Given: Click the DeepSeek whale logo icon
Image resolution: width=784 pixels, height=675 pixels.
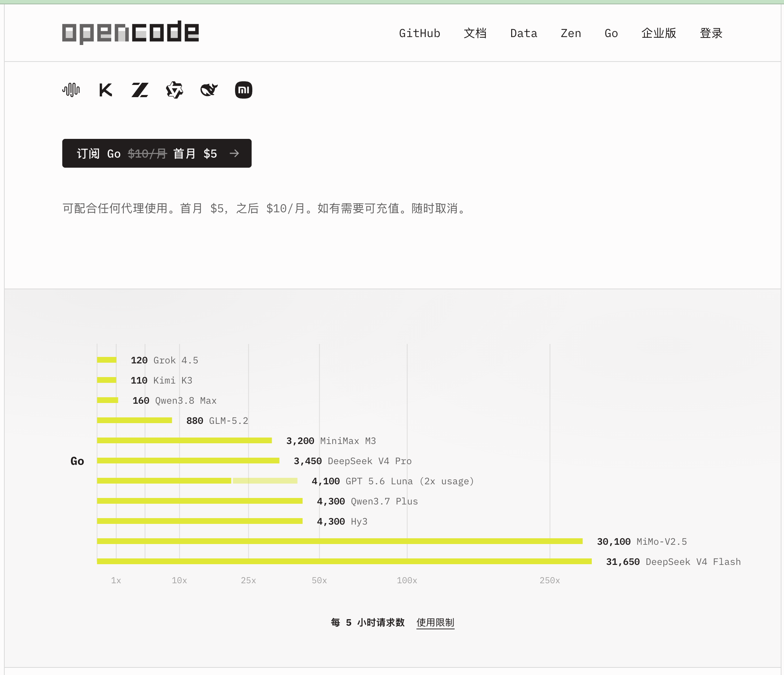Looking at the screenshot, I should pyautogui.click(x=209, y=90).
